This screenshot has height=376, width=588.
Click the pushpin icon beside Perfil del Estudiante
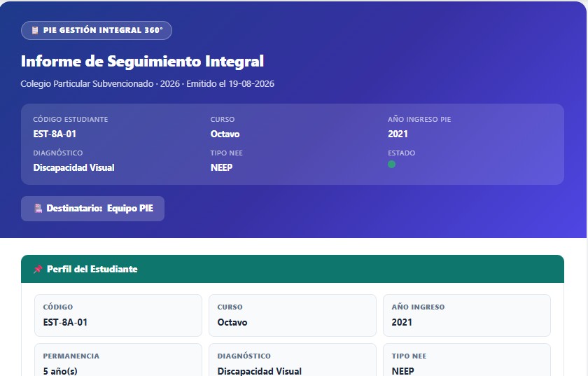tap(38, 269)
